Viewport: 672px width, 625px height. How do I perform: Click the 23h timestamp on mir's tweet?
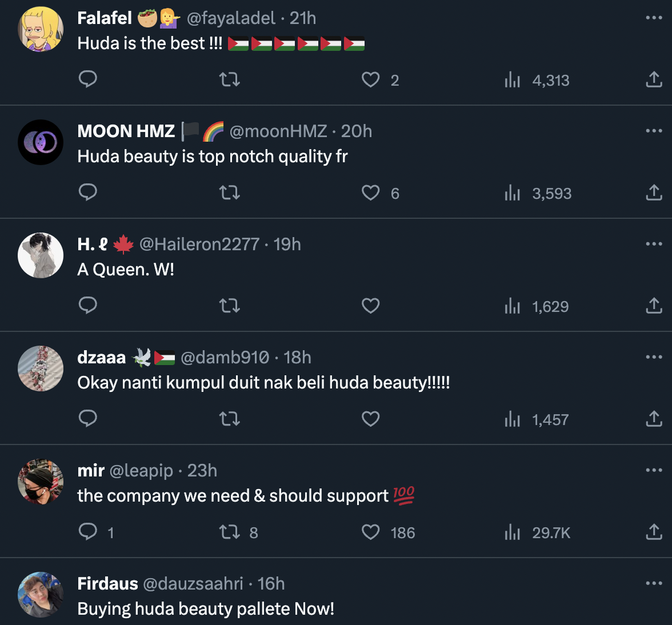[x=202, y=471]
